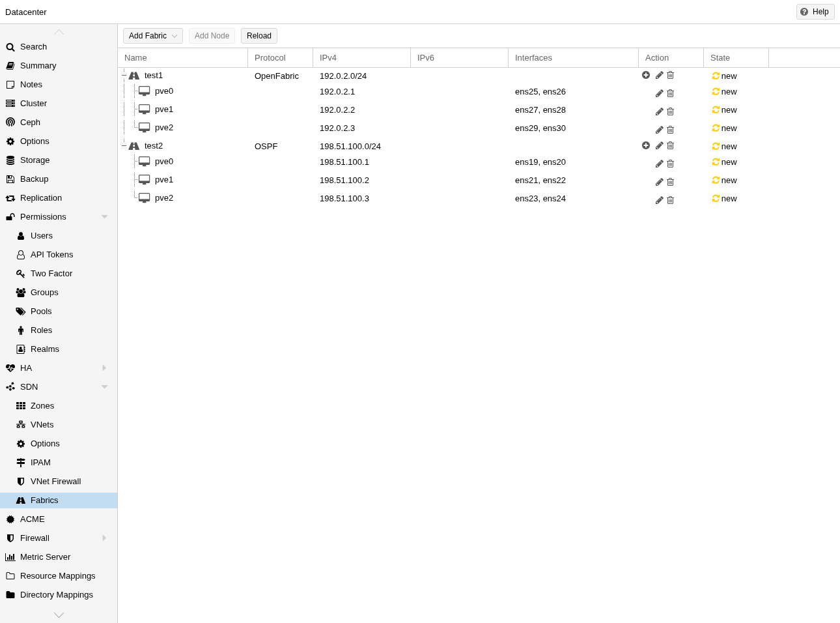Open VNet Firewall page
This screenshot has height=623, width=840.
(x=59, y=482)
